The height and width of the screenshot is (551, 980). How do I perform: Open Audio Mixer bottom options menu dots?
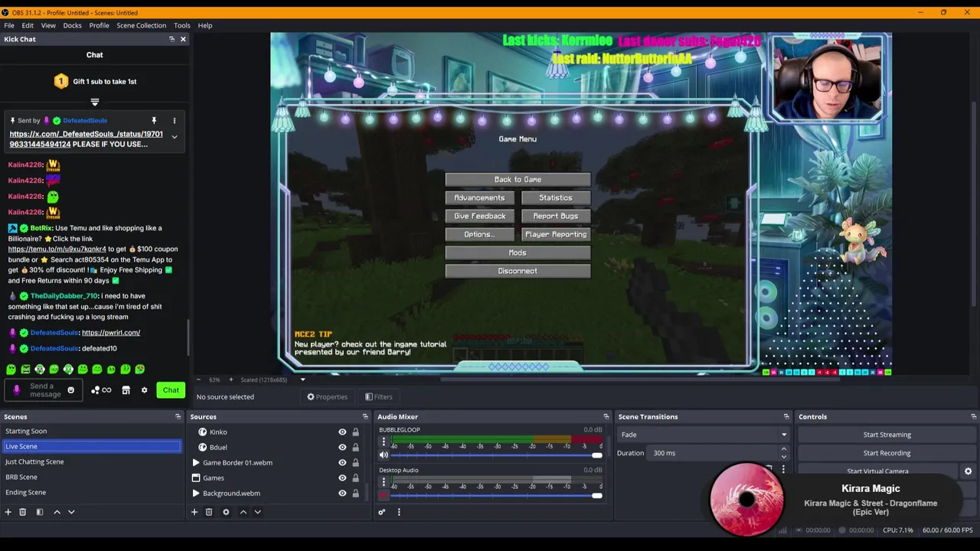(399, 512)
